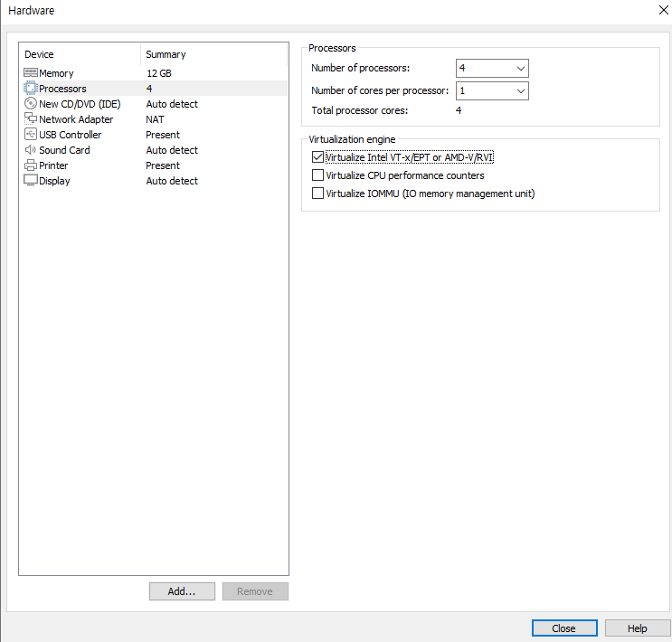The height and width of the screenshot is (642, 672).
Task: Click the Display monitor icon
Action: [31, 180]
